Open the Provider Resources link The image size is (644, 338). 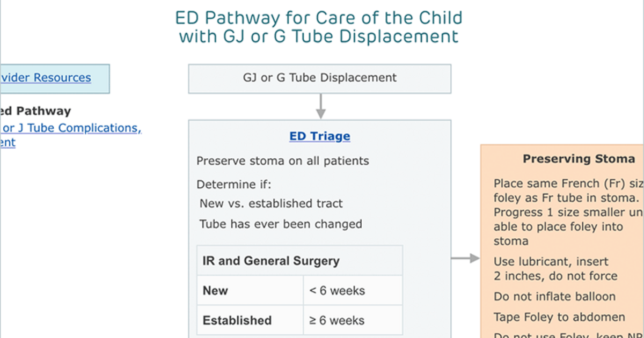[46, 77]
